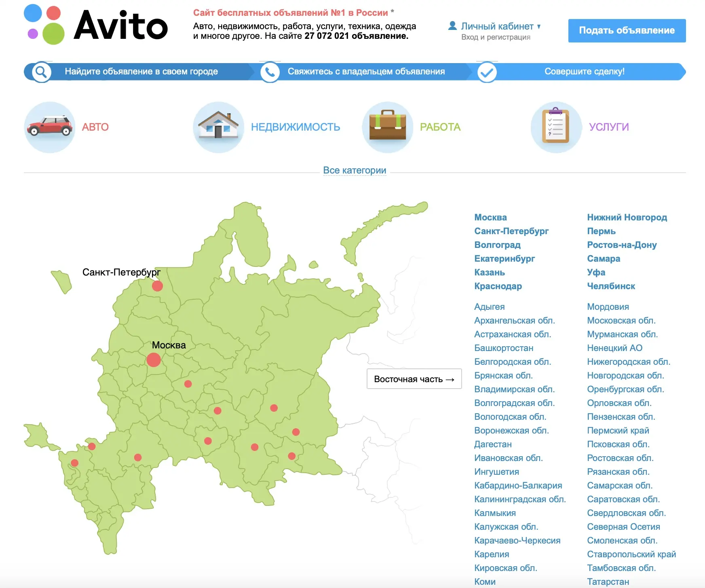The image size is (705, 588).
Task: Click the Санкт-Петербург map marker
Action: 157,286
